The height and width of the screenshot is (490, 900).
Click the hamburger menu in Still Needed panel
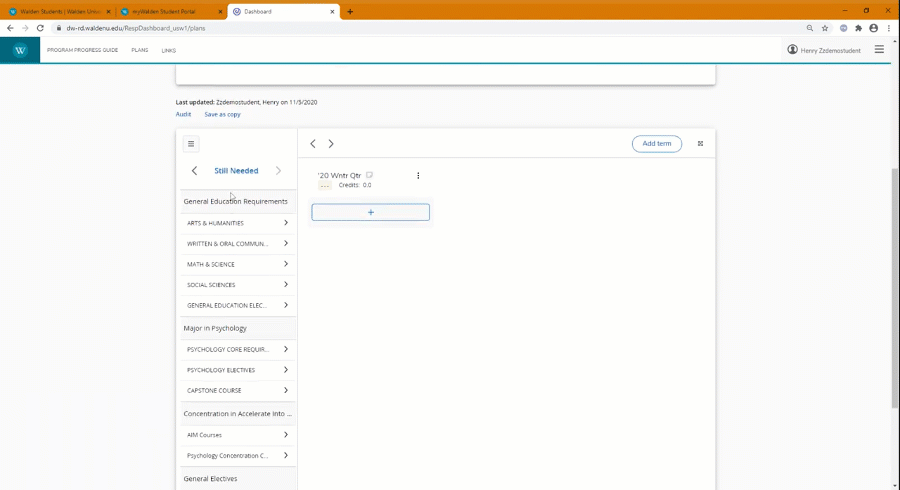coord(191,144)
